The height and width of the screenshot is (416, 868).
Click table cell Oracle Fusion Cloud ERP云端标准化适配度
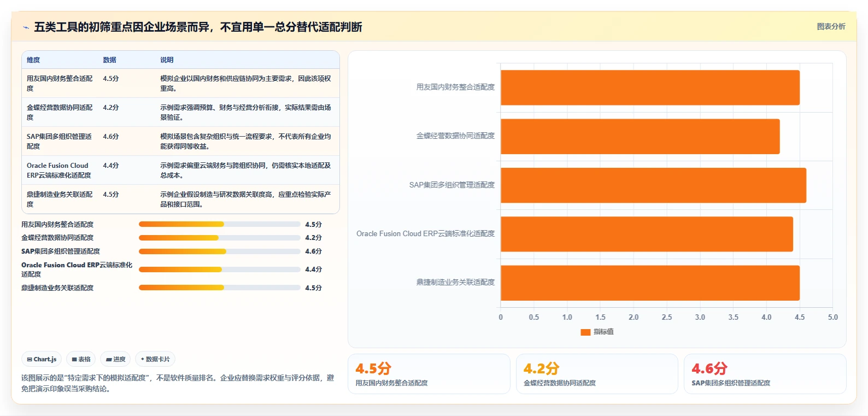pos(59,170)
